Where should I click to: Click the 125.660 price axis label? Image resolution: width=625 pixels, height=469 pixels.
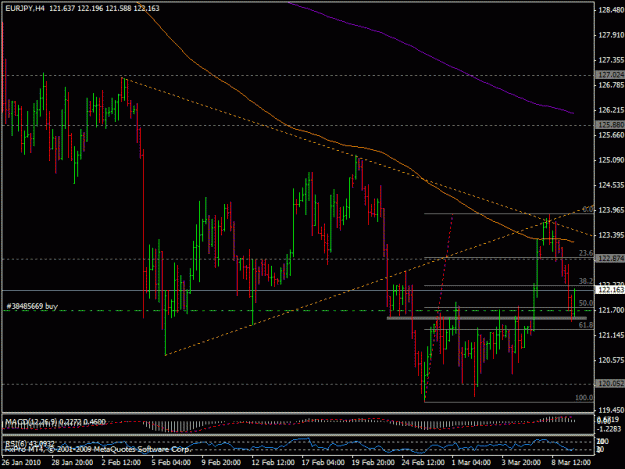(611, 135)
